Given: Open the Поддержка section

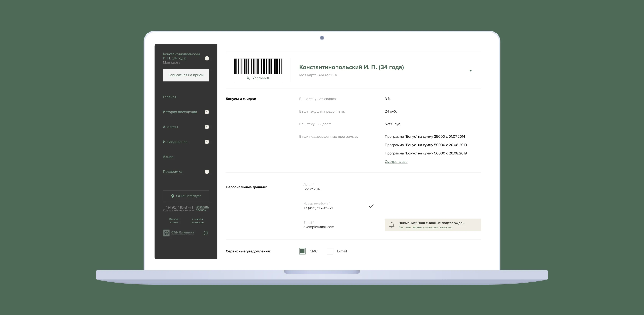Looking at the screenshot, I should pyautogui.click(x=172, y=172).
